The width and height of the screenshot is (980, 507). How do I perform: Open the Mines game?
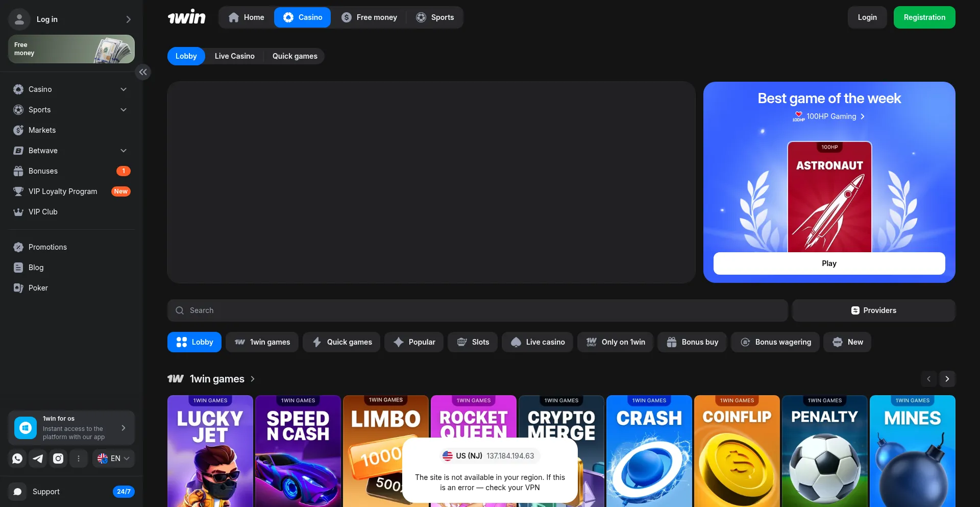click(x=913, y=451)
